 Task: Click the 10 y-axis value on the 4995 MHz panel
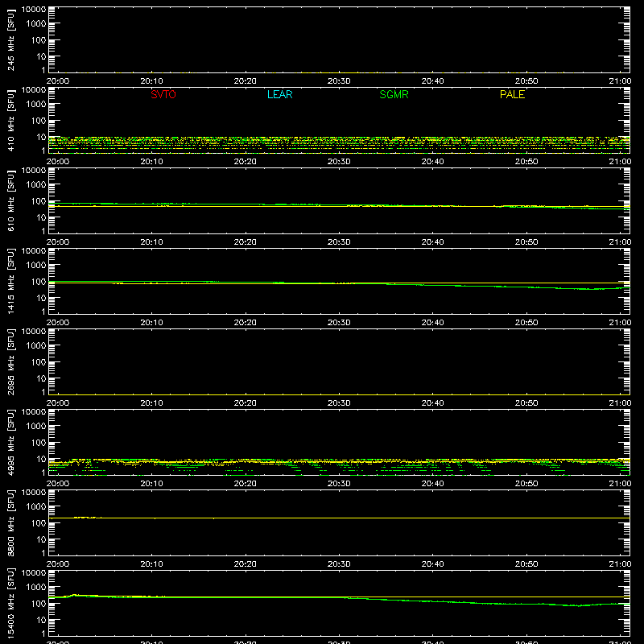point(41,459)
